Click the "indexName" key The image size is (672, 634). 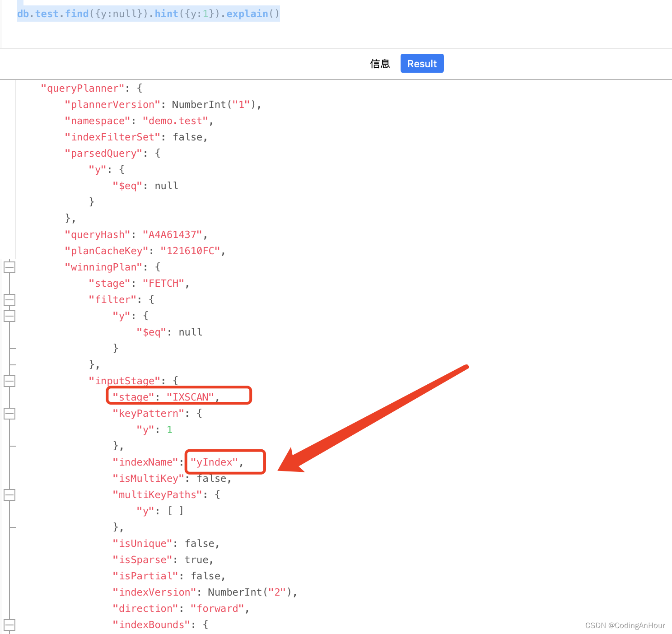click(145, 462)
